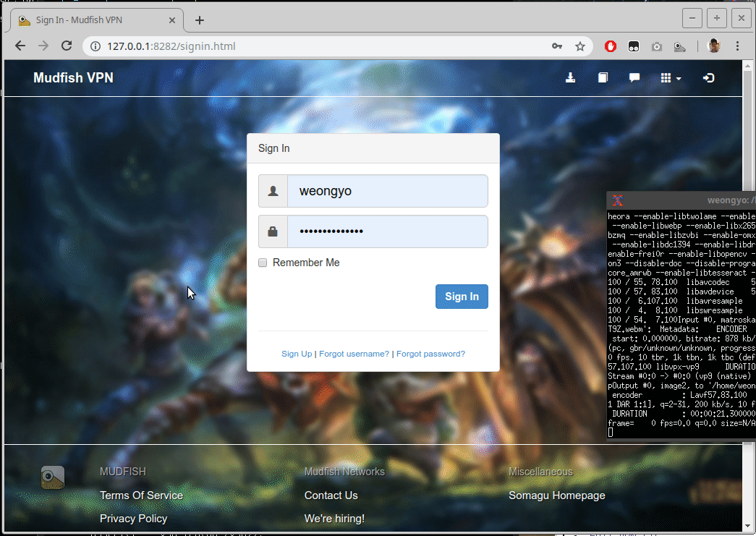Select the Sign In - Mudfish VPN tab
756x536 pixels.
click(94, 20)
